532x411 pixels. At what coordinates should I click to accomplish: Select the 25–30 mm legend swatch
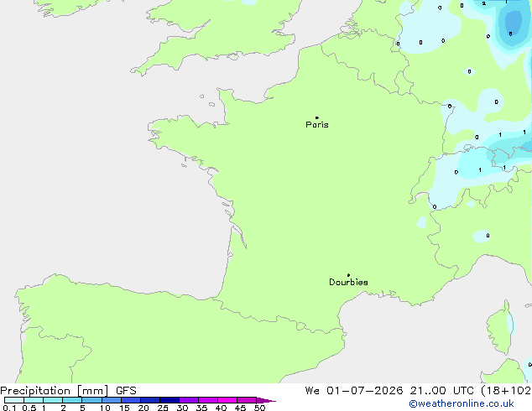click(170, 400)
